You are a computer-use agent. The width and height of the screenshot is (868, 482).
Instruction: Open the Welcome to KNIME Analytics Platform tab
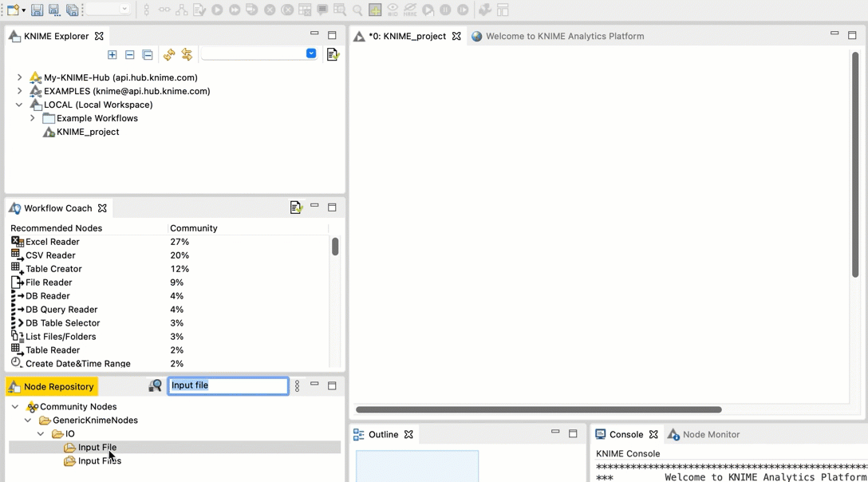(565, 36)
